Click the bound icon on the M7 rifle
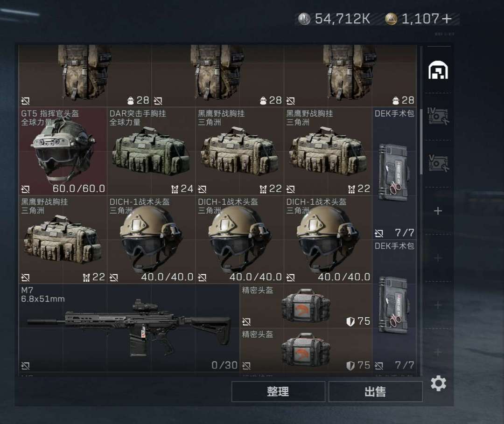 [x=25, y=366]
